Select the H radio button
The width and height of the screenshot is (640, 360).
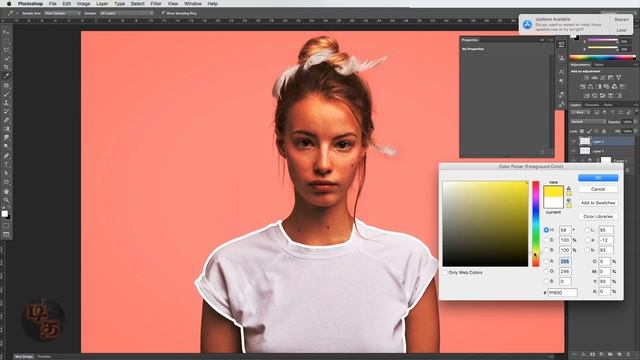(x=546, y=230)
